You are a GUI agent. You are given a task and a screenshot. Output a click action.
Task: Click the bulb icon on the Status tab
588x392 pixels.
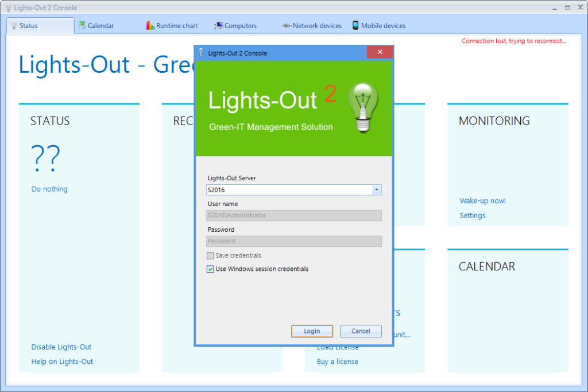point(13,25)
